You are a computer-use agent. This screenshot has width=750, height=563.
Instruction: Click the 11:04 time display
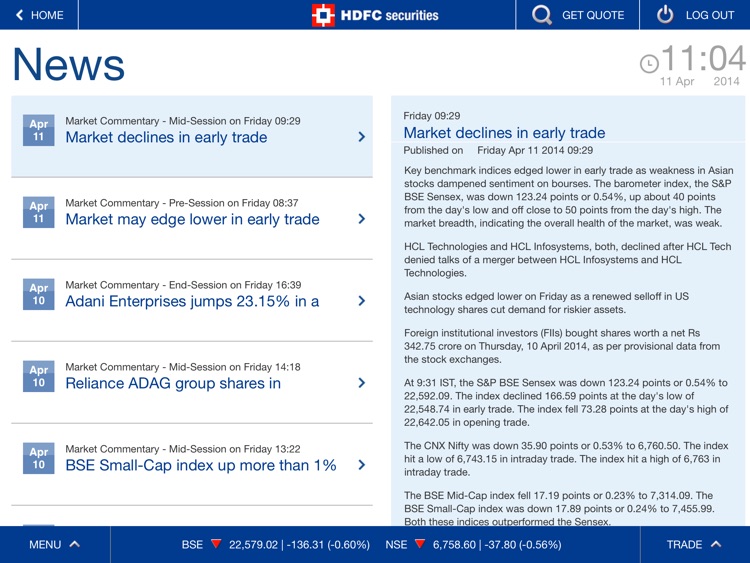[703, 58]
